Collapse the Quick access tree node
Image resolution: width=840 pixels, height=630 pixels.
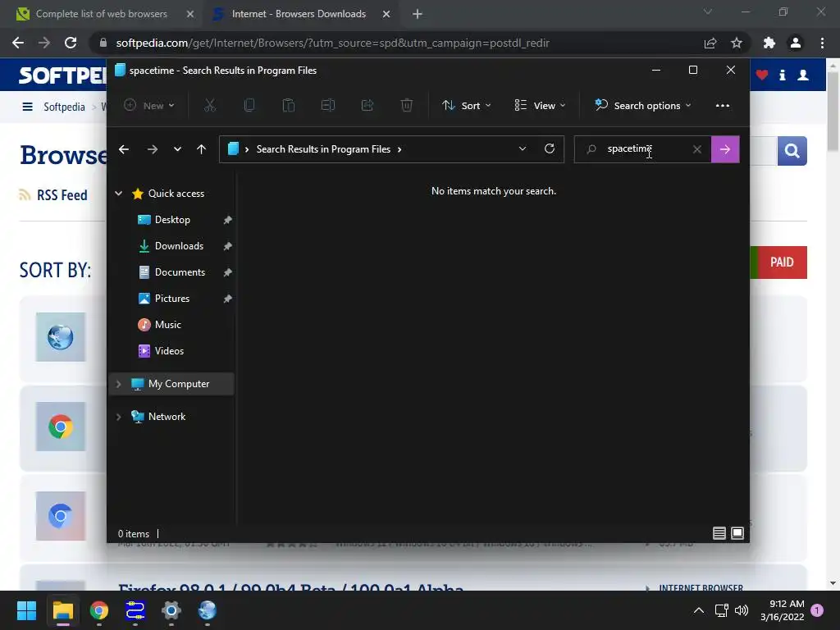(118, 194)
